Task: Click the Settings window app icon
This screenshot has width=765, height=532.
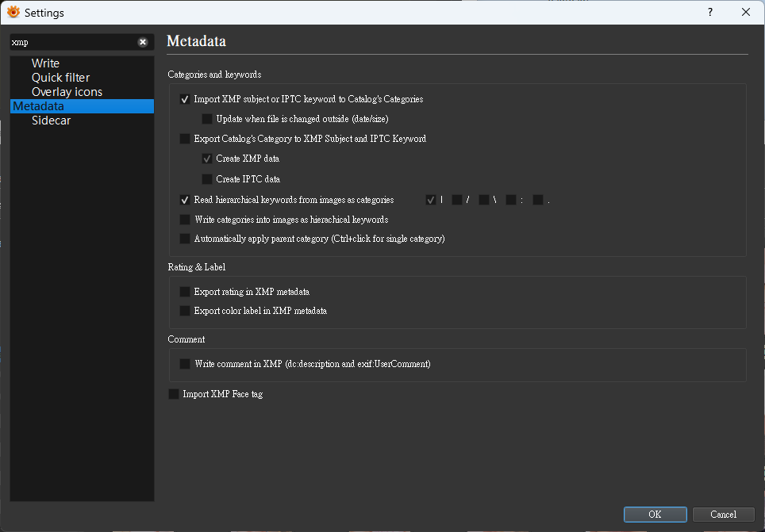Action: coord(13,12)
